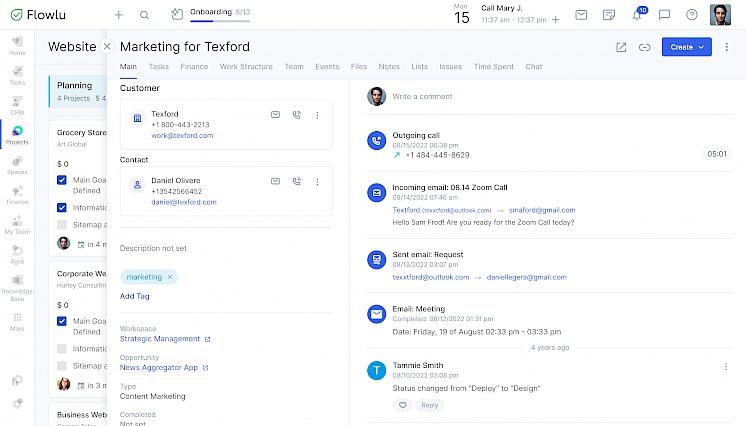
Task: Open project options three-dot menu
Action: pyautogui.click(x=726, y=47)
